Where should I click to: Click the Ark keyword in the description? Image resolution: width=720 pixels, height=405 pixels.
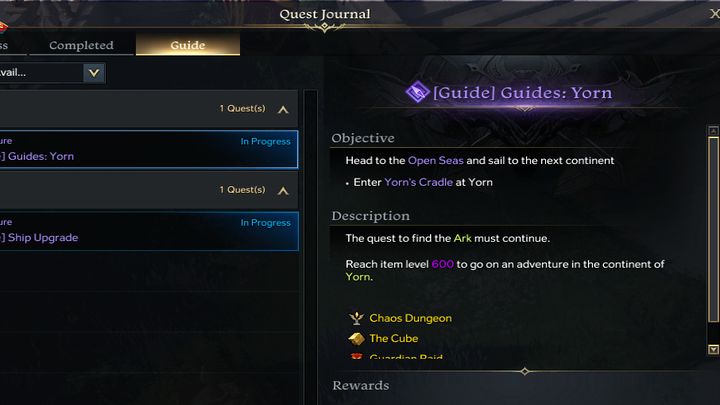click(x=462, y=238)
